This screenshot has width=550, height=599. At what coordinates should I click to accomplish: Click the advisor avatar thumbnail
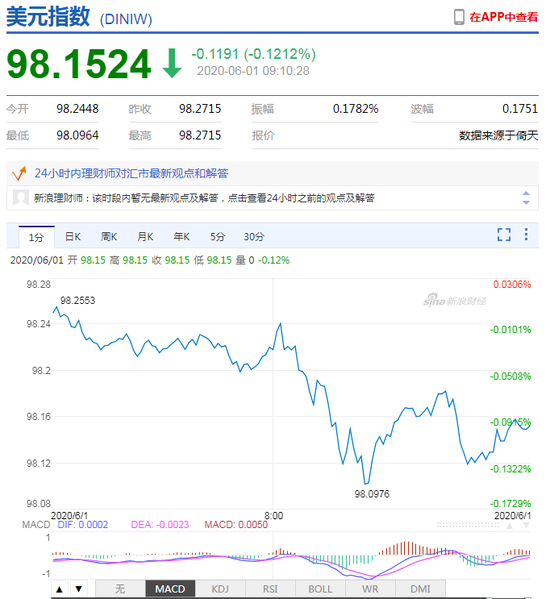click(x=21, y=198)
